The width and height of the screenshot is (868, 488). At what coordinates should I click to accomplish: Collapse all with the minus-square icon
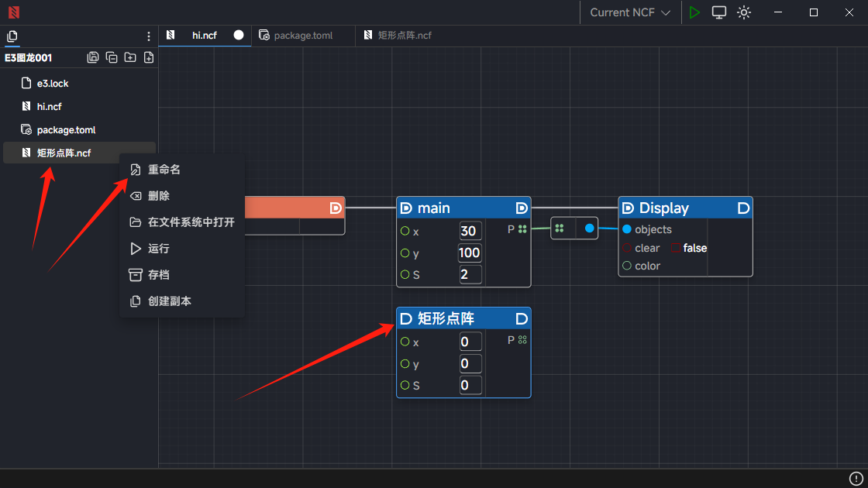tap(112, 57)
